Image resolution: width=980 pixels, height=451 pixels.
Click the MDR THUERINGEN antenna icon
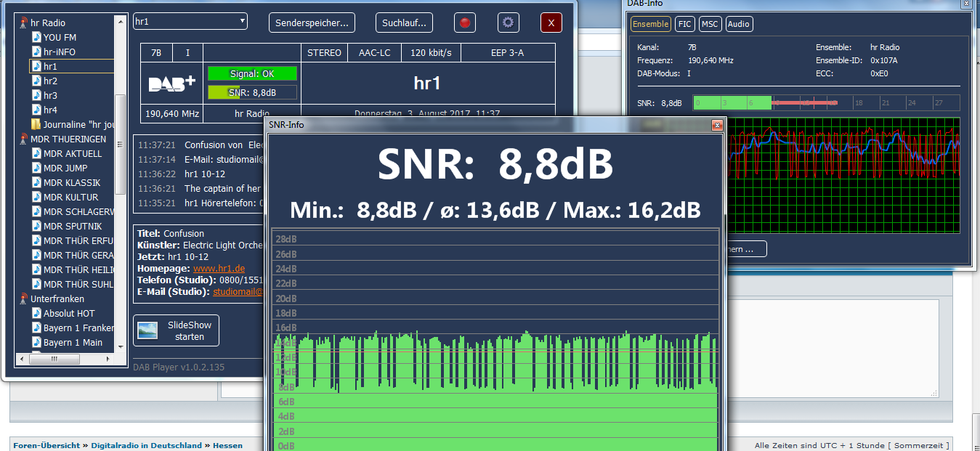click(x=23, y=139)
